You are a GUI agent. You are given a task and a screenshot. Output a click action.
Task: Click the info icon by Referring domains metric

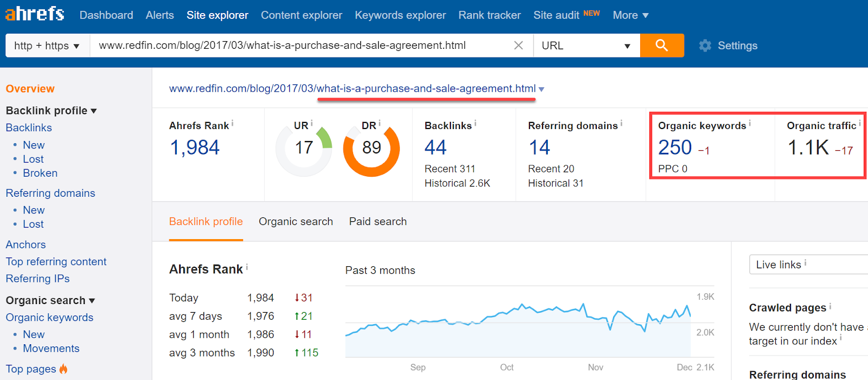tap(621, 124)
